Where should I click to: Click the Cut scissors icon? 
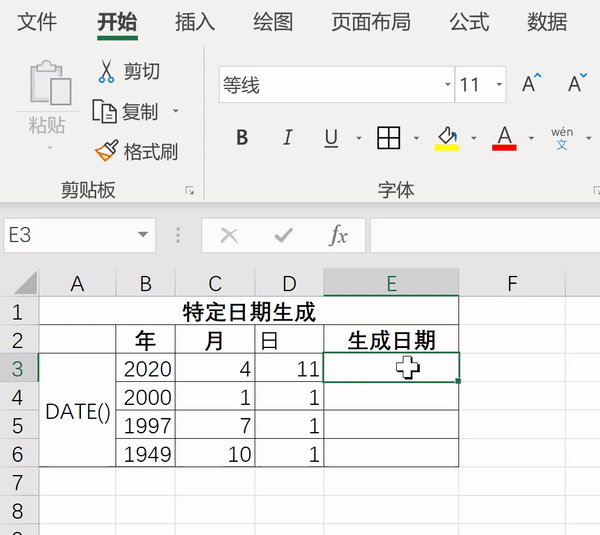pyautogui.click(x=106, y=71)
